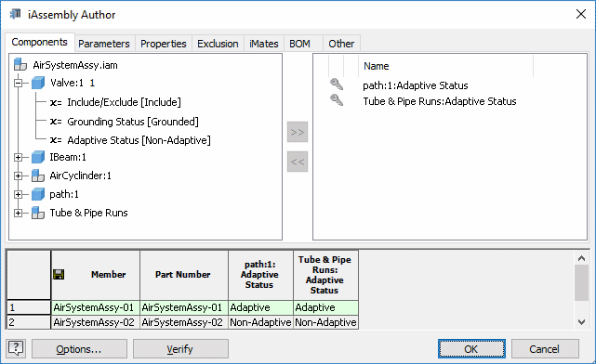Click the key icon for Tube & Pipe Runs
The width and height of the screenshot is (596, 364).
[x=337, y=100]
